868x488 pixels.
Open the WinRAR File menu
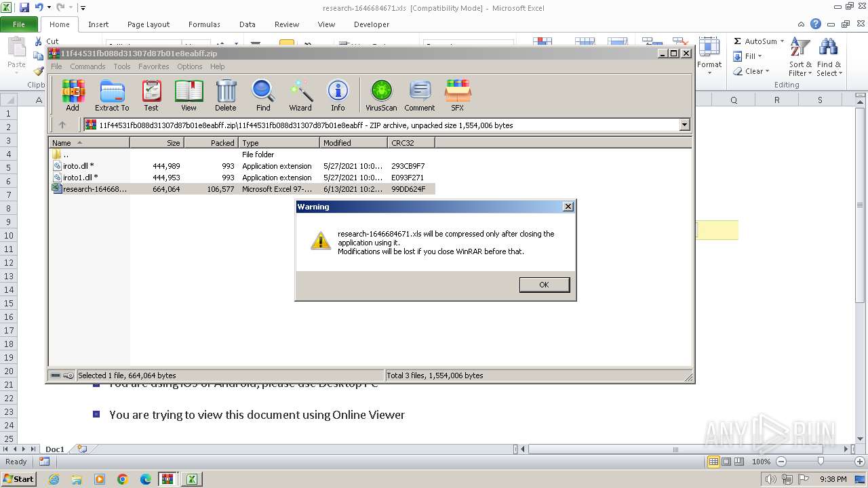click(x=56, y=66)
